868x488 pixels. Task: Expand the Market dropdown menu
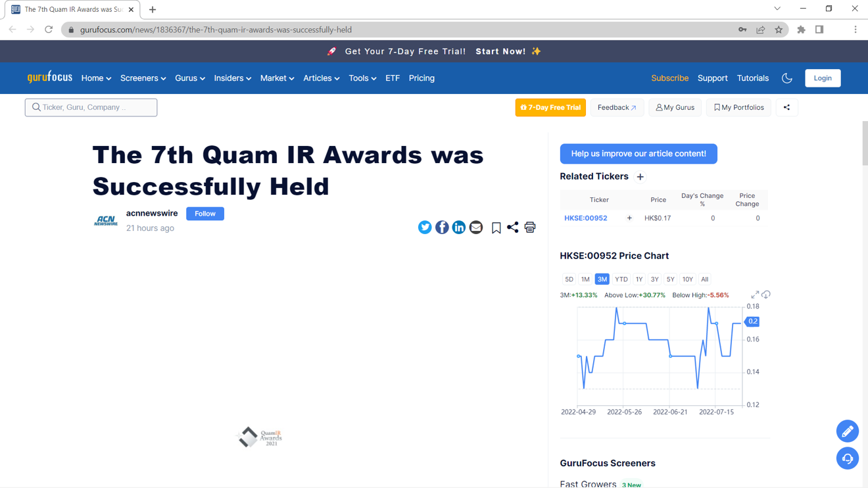pyautogui.click(x=277, y=78)
